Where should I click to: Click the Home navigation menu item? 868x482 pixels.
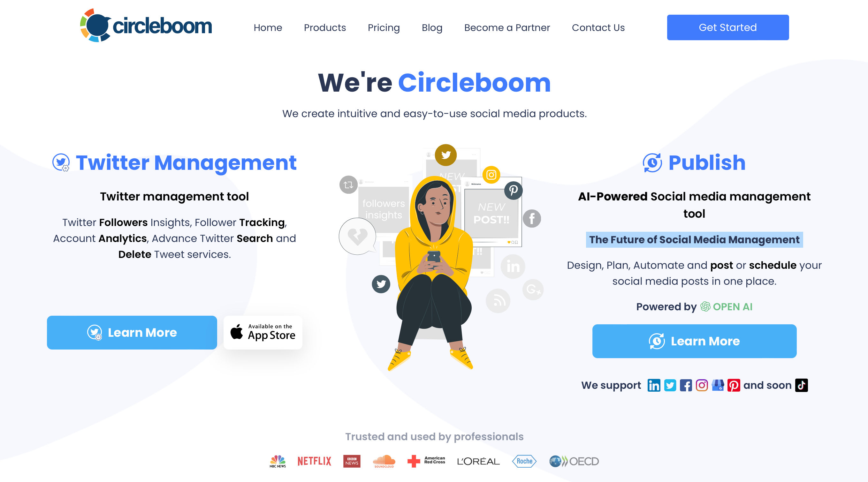tap(269, 27)
